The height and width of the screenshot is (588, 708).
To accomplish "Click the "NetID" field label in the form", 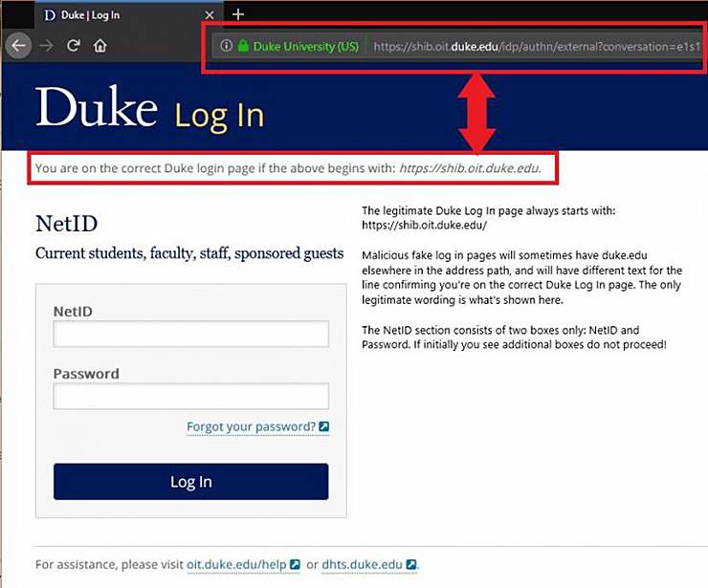I will tap(73, 312).
